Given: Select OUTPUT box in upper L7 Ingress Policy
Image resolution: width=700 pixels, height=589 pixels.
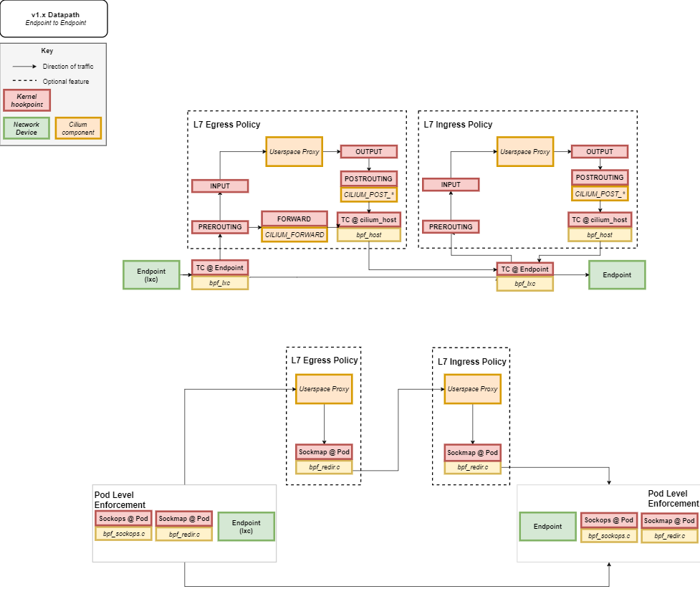Looking at the screenshot, I should 600,152.
